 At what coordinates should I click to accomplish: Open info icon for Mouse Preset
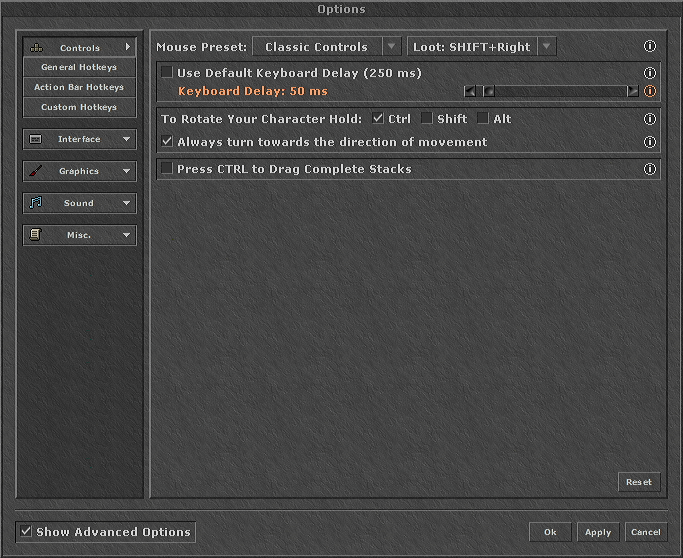coord(649,46)
